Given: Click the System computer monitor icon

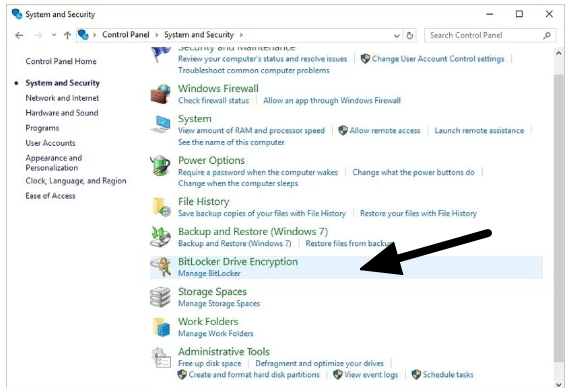Looking at the screenshot, I should coord(161,124).
